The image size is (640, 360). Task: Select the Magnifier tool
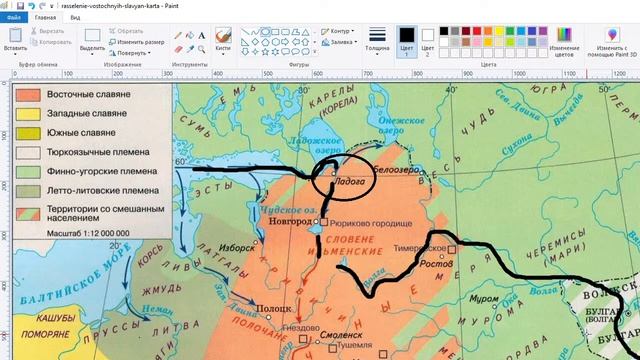click(x=202, y=49)
